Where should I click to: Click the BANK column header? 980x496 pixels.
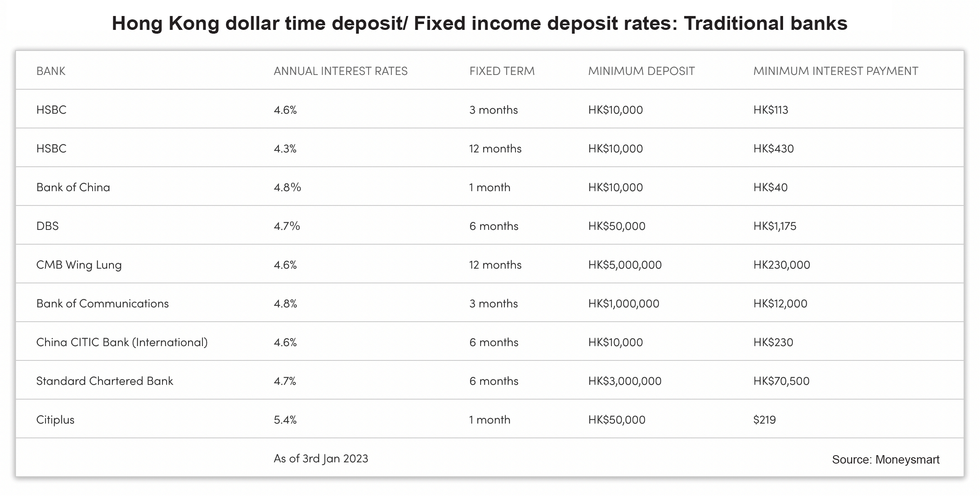click(51, 71)
